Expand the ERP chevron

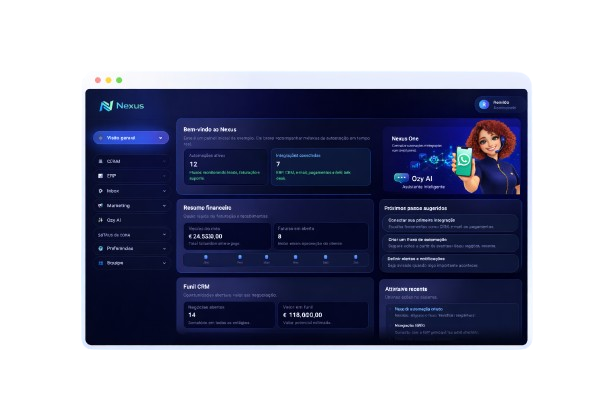pos(164,176)
